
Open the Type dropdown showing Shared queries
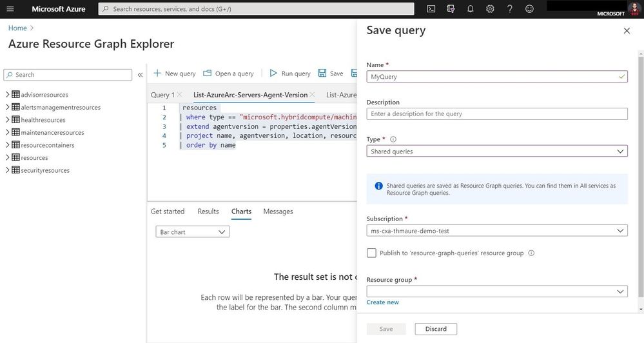click(497, 151)
